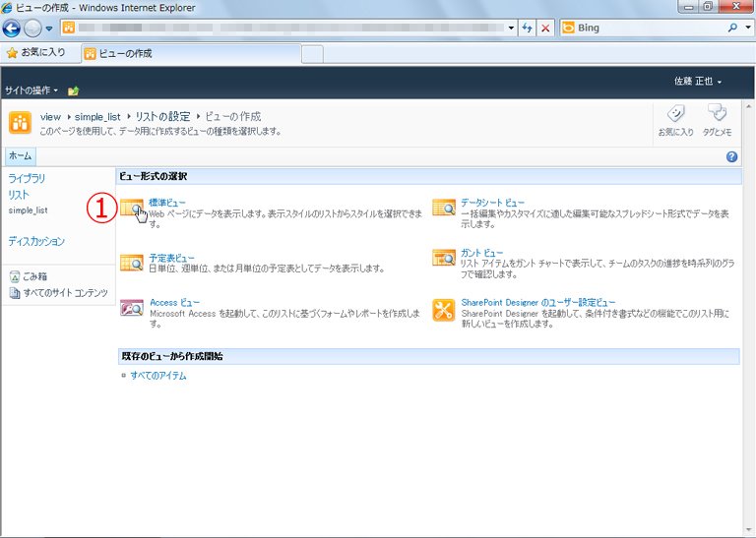
Task: Click the orange site logo icon
Action: 20,122
